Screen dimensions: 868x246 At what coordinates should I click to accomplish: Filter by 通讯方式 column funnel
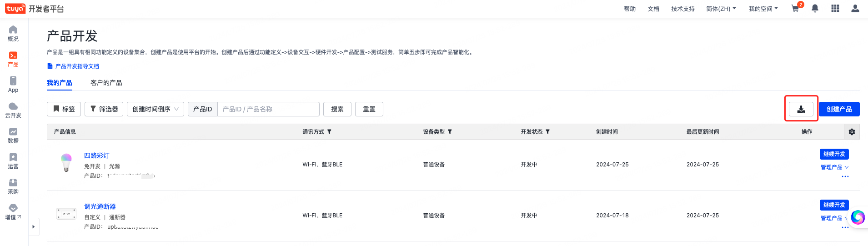click(x=329, y=132)
